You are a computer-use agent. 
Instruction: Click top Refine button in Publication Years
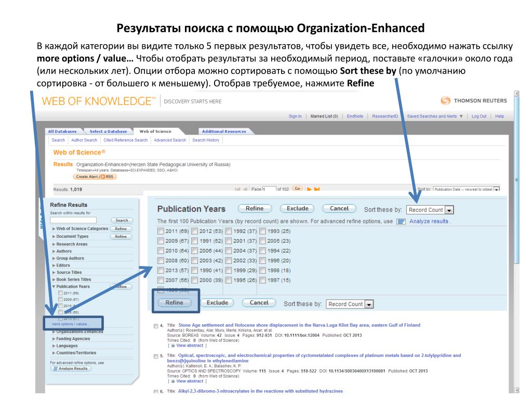[255, 209]
